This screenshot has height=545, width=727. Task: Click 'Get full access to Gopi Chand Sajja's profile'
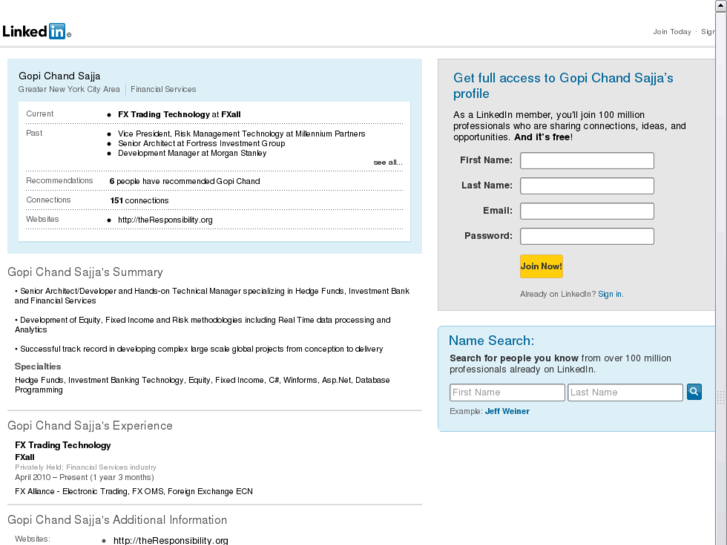coord(563,85)
